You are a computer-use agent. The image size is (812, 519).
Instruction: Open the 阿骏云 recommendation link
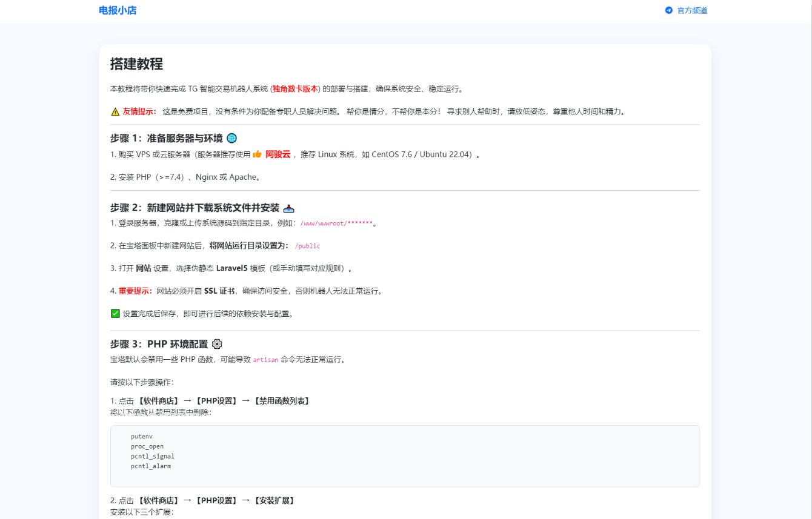279,154
